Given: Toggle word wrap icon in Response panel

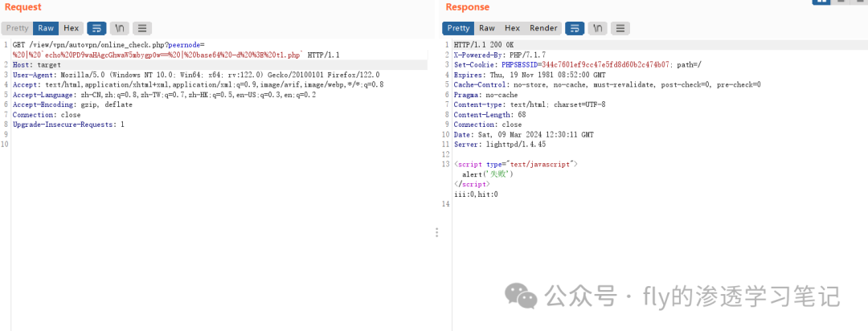Looking at the screenshot, I should coord(575,28).
